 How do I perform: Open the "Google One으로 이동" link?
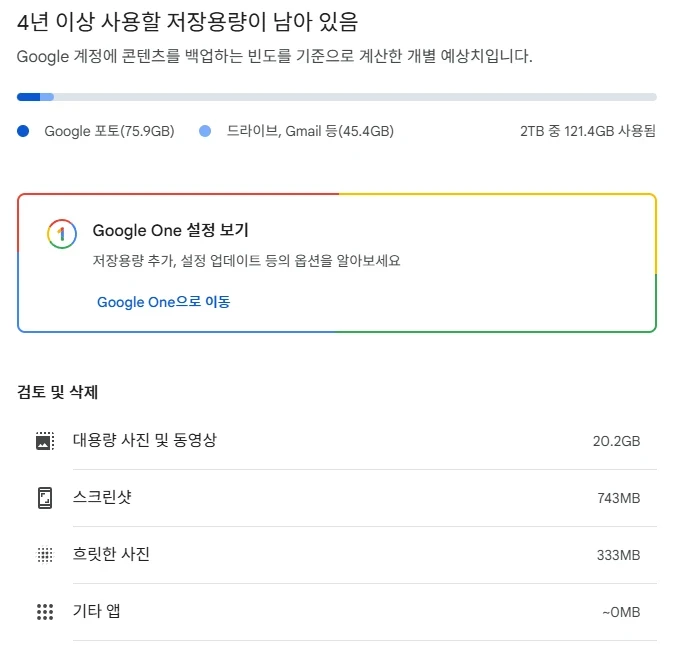coord(163,301)
